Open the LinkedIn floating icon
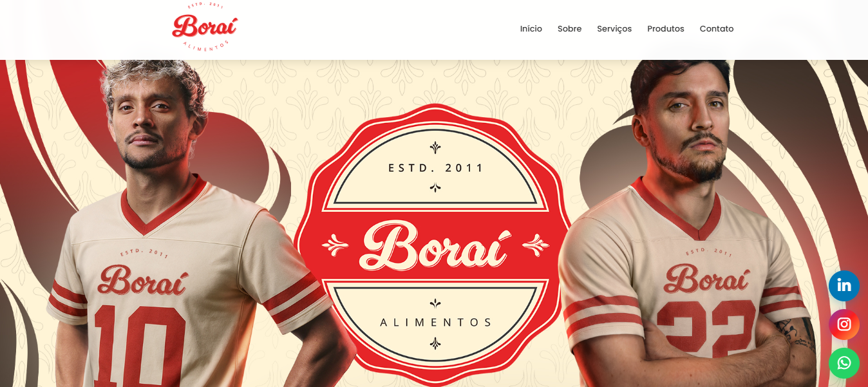This screenshot has width=868, height=387. tap(844, 286)
